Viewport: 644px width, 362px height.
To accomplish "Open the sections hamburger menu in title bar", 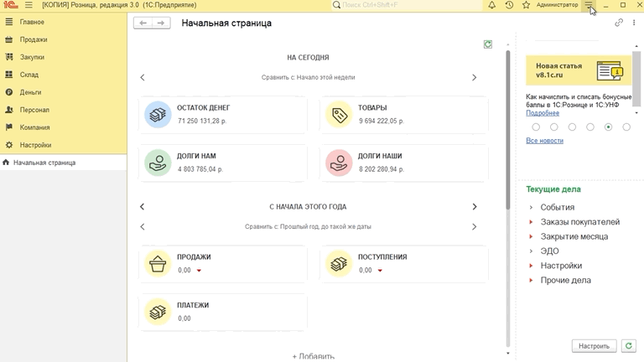I will 29,5.
